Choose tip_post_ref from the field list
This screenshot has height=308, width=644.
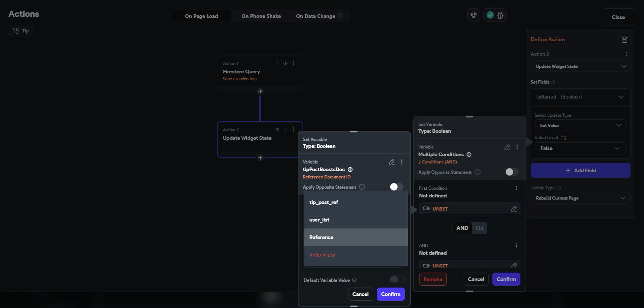(355, 203)
